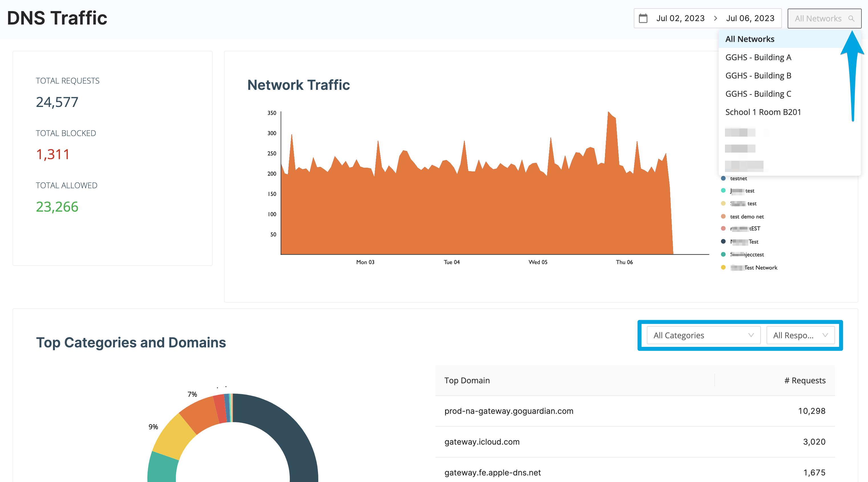Screen dimensions: 868x482
Task: Click the gateway.fe.apple-dns.net domain row
Action: [x=635, y=473]
